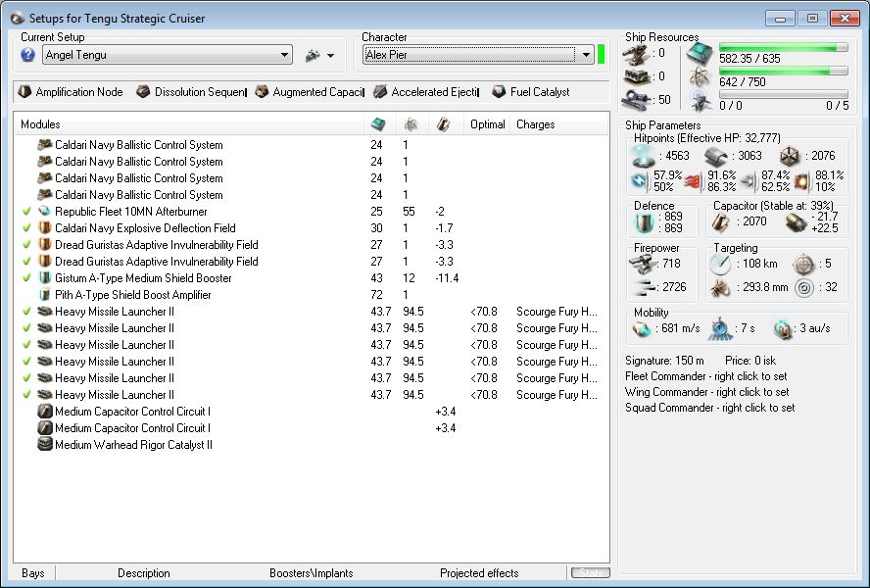
Task: Click the Firepower turret icon showing 718
Action: pyautogui.click(x=642, y=264)
